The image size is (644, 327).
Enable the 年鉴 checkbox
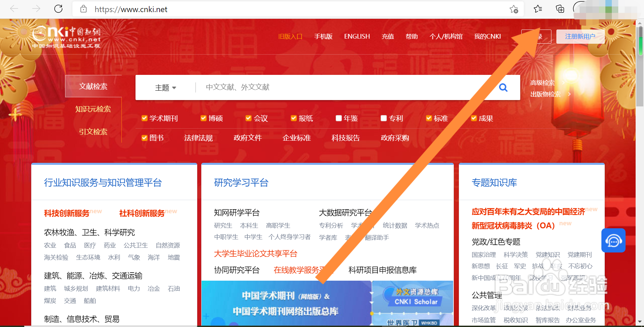click(x=338, y=118)
